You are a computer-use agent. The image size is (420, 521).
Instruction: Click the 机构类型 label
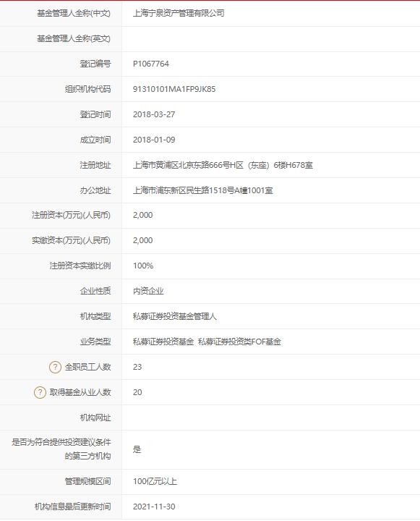(95, 316)
